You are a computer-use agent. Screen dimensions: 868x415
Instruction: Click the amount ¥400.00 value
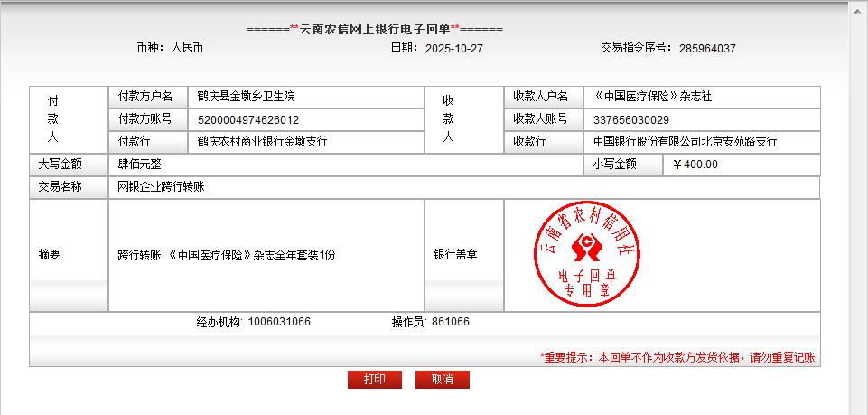pos(695,165)
